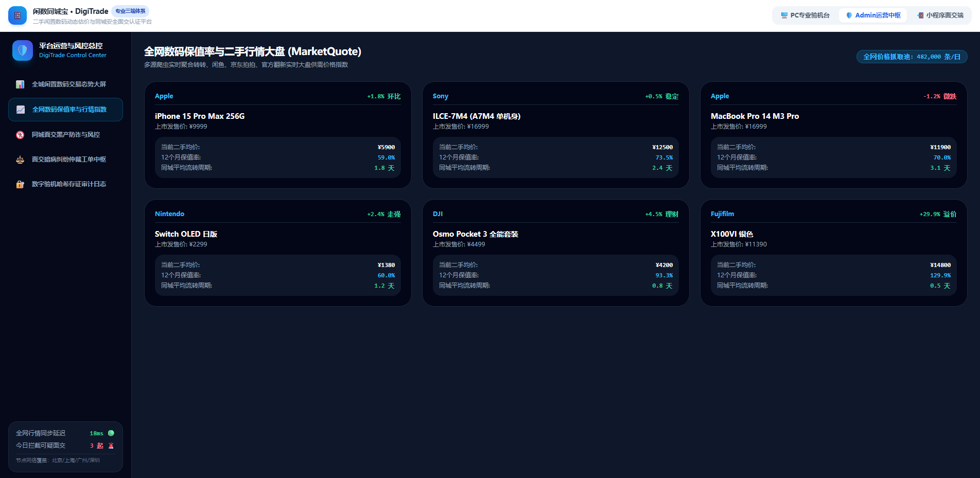The width and height of the screenshot is (980, 478).
Task: Click the +2.4% 走强 trend indicator
Action: tap(384, 214)
